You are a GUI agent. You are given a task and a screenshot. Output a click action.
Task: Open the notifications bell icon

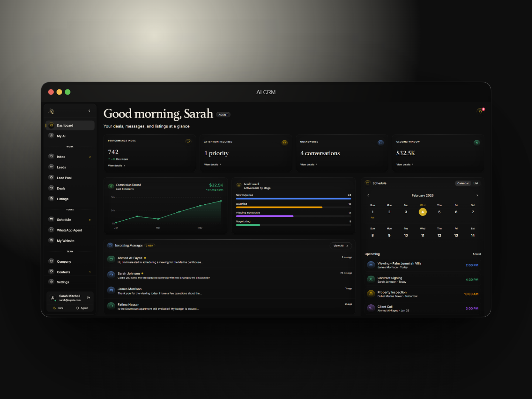(x=480, y=111)
